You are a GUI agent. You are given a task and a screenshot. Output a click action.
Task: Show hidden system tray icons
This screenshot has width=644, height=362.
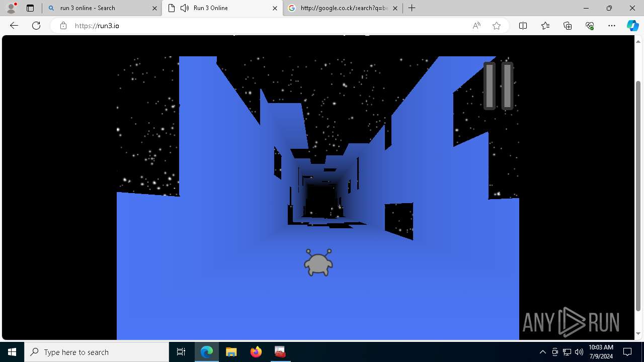pos(542,352)
